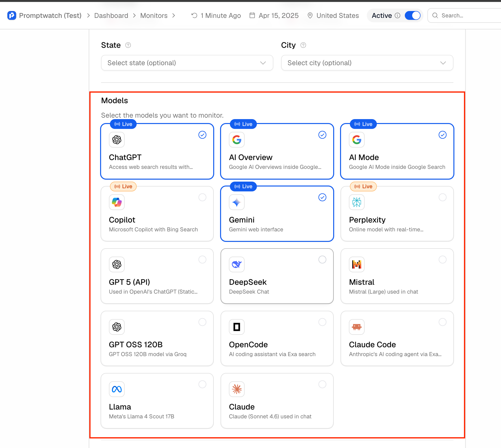Click the ChatGPT model logo icon
The height and width of the screenshot is (448, 501).
(x=117, y=140)
